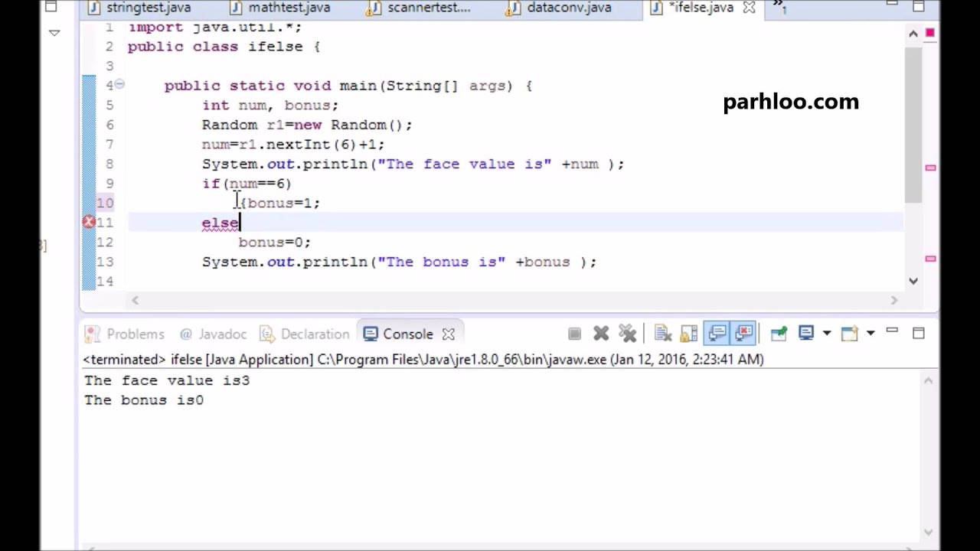This screenshot has height=551, width=980.
Task: Click console output 'The face value is3'
Action: click(167, 380)
